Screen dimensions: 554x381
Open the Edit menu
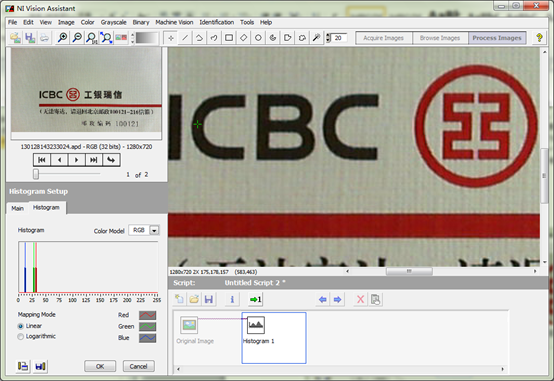coord(28,22)
